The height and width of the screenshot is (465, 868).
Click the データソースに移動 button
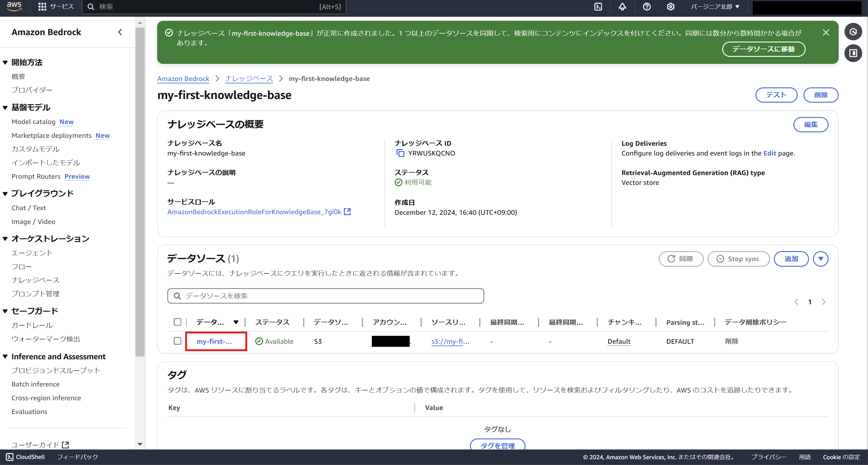[763, 49]
